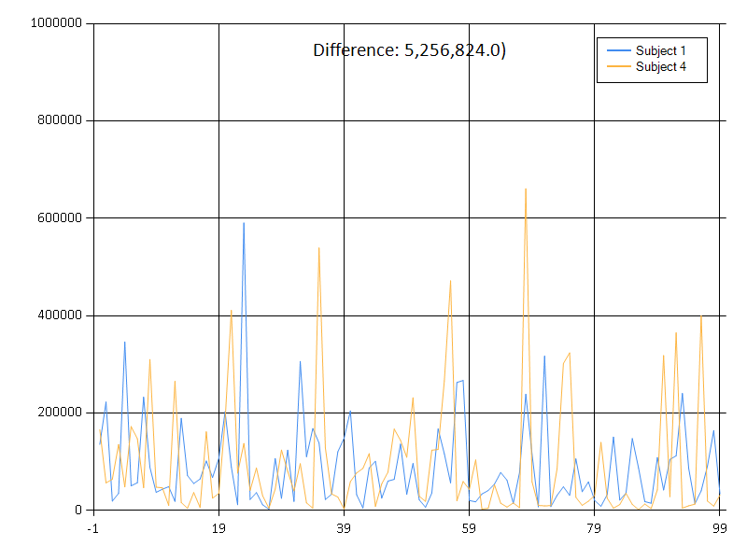Click the blue peak near 590000
747x560 pixels.
[245, 223]
